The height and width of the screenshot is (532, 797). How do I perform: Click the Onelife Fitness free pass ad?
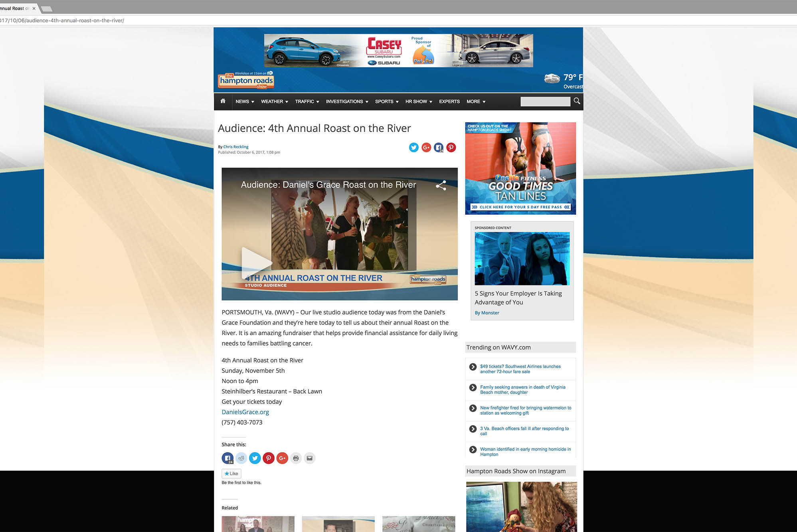pos(520,168)
